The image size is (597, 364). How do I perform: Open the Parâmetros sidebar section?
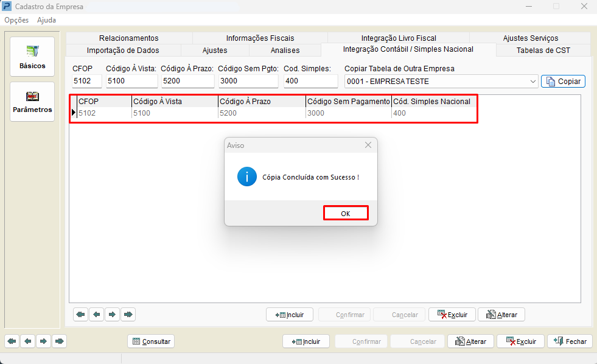[32, 101]
